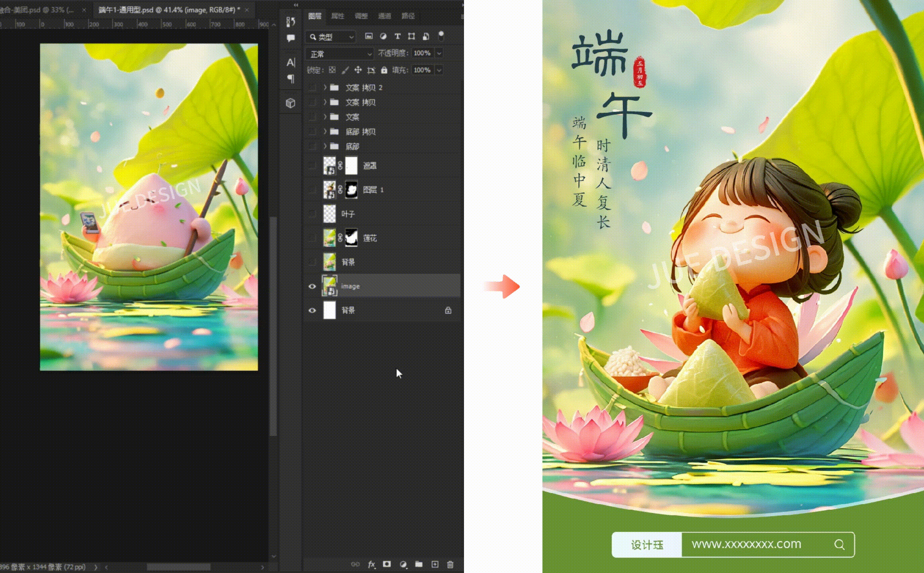Delete layer with trash icon
The height and width of the screenshot is (573, 924).
coord(450,564)
